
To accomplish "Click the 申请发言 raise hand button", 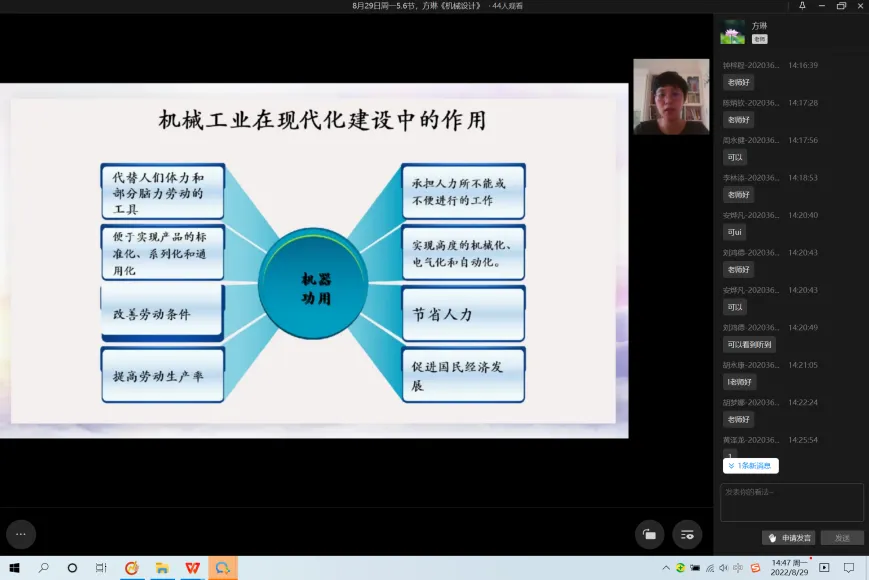I will (788, 538).
